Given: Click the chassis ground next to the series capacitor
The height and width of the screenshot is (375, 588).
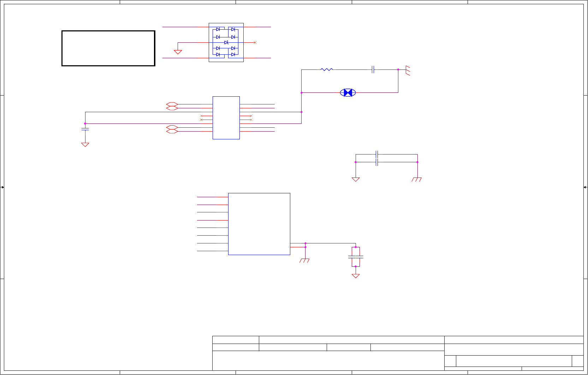Looking at the screenshot, I should point(408,70).
